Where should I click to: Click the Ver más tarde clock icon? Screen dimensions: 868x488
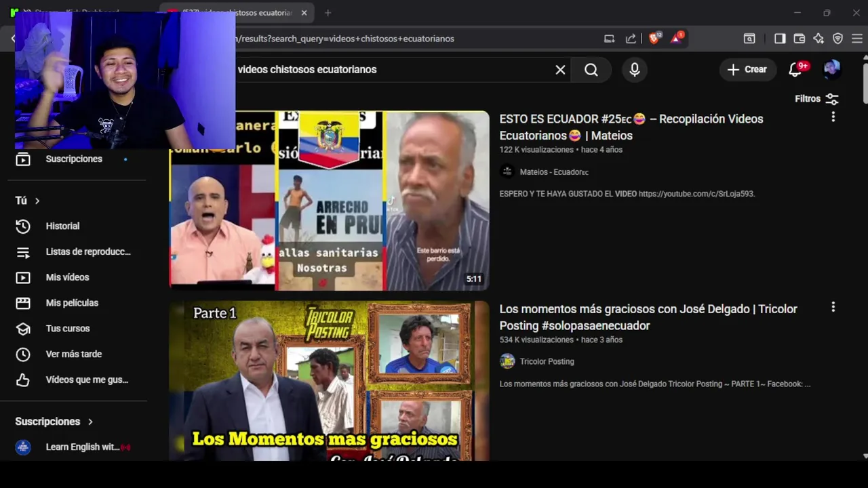[x=23, y=354]
